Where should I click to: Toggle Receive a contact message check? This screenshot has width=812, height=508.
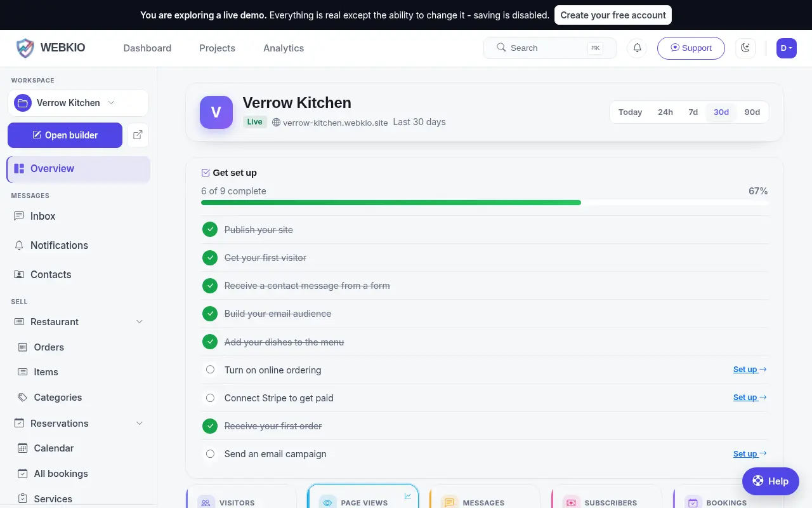point(210,286)
